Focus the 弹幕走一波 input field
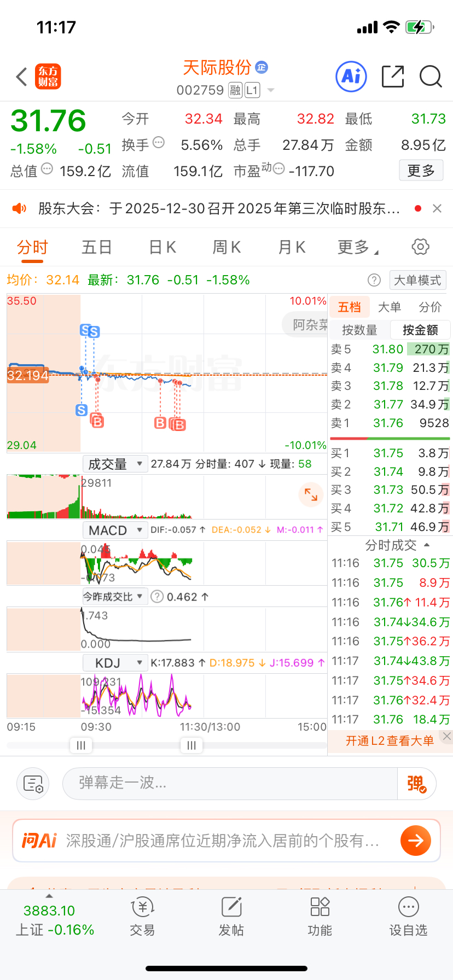Screen dimensions: 453x980 (x=230, y=784)
